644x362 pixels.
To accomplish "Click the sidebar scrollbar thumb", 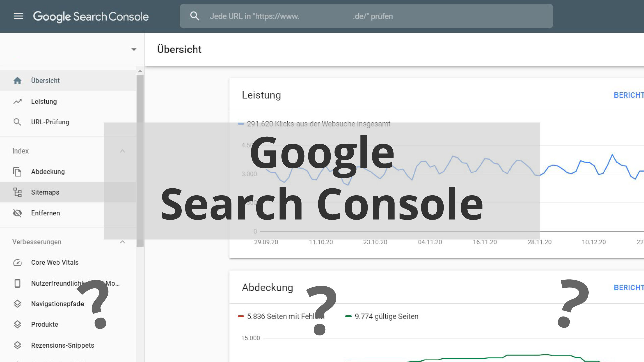I will coord(140,161).
